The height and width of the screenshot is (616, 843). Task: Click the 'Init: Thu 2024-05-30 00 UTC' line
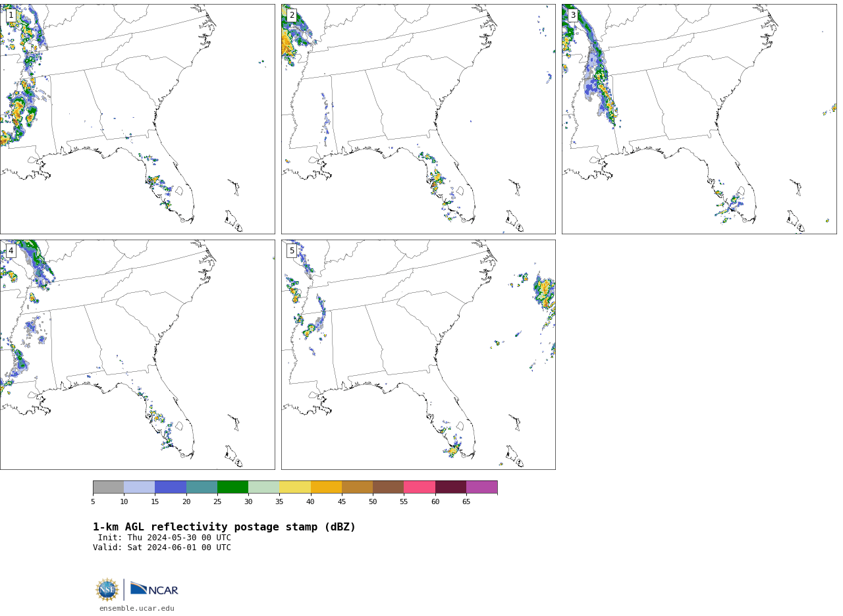(165, 538)
